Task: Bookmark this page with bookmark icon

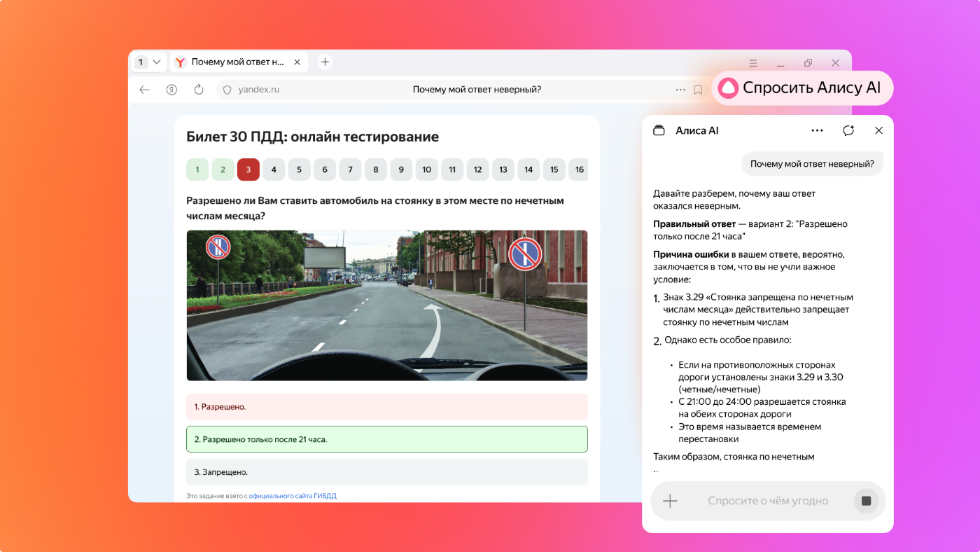Action: click(x=698, y=90)
